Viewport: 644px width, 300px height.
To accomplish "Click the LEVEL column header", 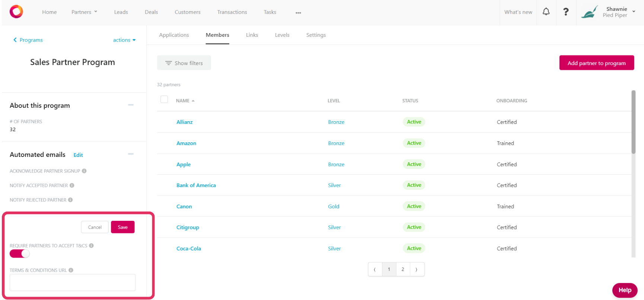I will [x=334, y=101].
